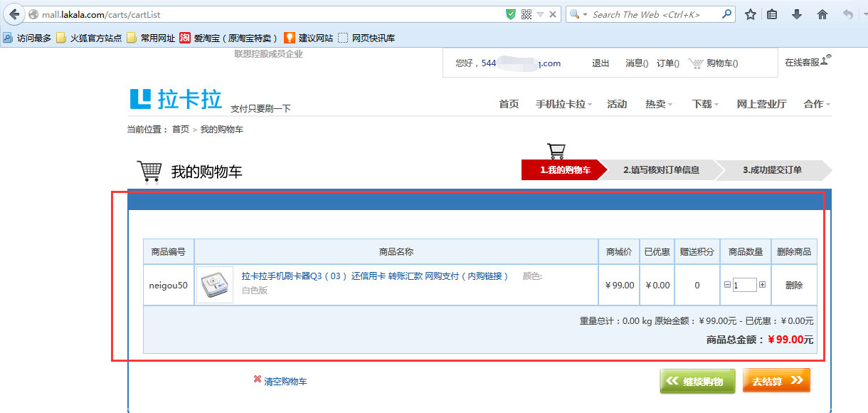868x413 pixels.
Task: Go to browser home page icon
Action: pyautogui.click(x=822, y=14)
